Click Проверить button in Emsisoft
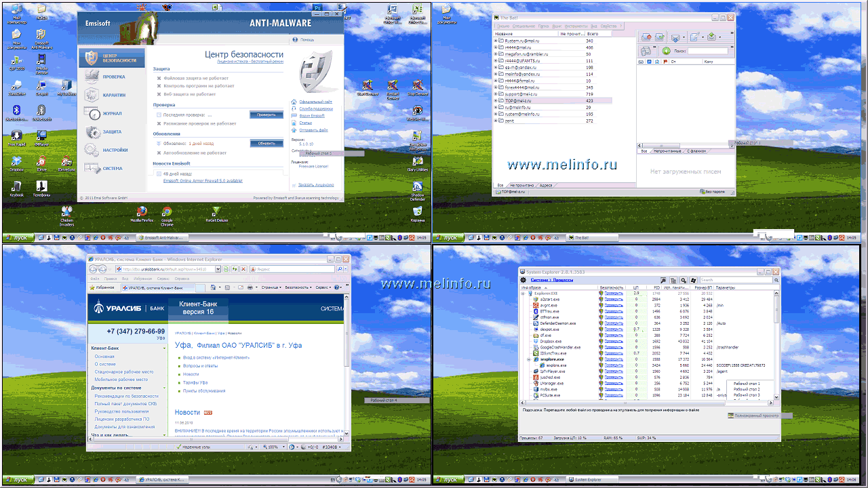Viewport: 868px width, 488px height. 266,115
